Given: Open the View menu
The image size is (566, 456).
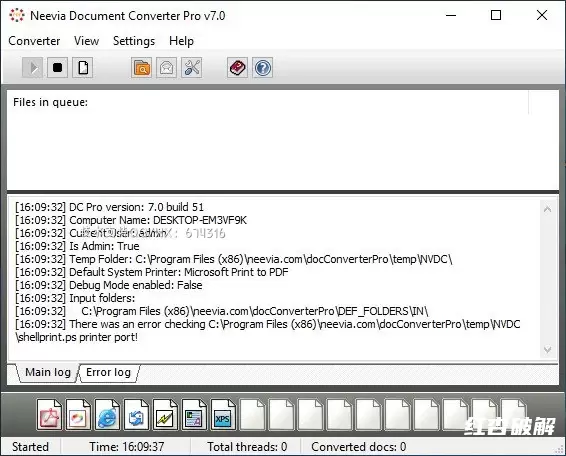Looking at the screenshot, I should coord(86,41).
